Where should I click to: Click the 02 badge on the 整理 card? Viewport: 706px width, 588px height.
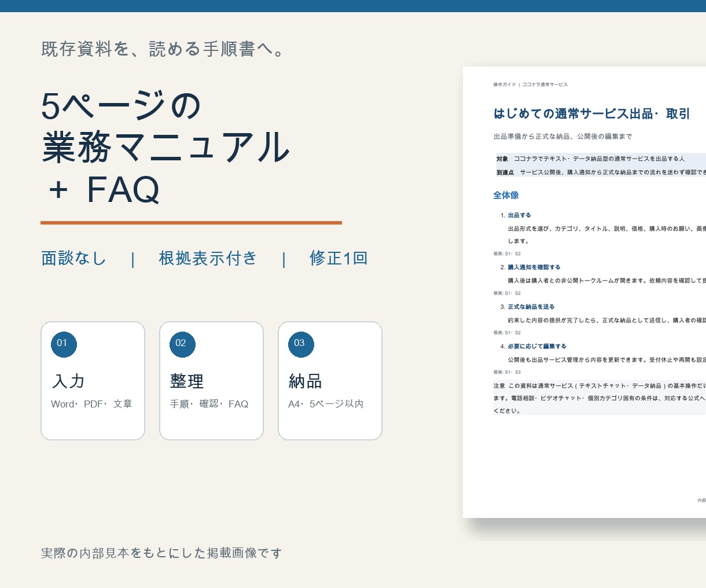tap(182, 345)
